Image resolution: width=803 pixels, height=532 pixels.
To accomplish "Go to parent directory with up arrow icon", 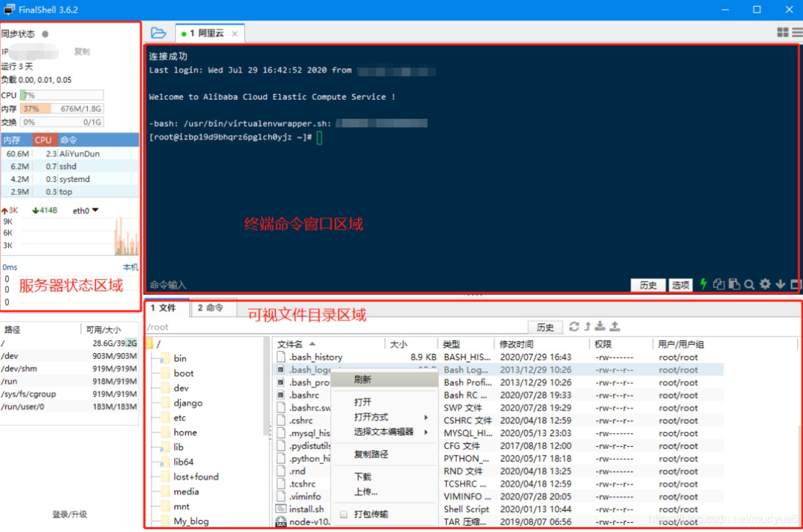I will pyautogui.click(x=587, y=327).
